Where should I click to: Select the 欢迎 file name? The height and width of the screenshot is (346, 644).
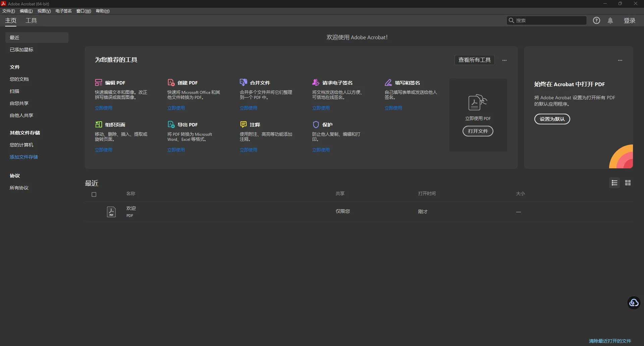[131, 208]
